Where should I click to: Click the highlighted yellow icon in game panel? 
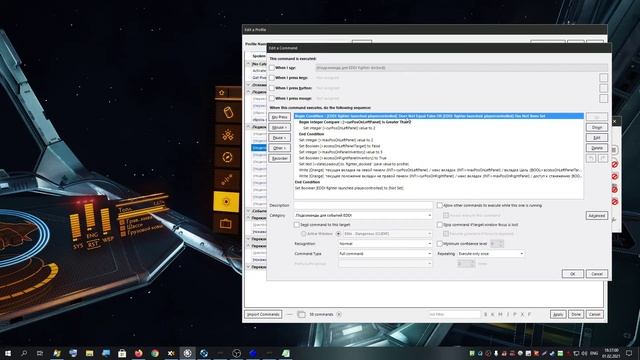[x=226, y=202]
